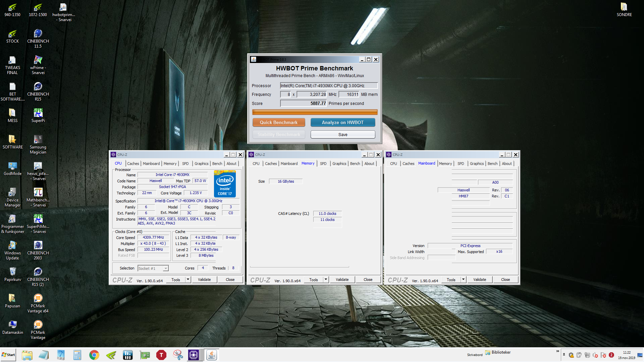Open Tools dropdown arrow in Mainboard CPU-Z window
Image resolution: width=644 pixels, height=362 pixels.
tap(463, 280)
